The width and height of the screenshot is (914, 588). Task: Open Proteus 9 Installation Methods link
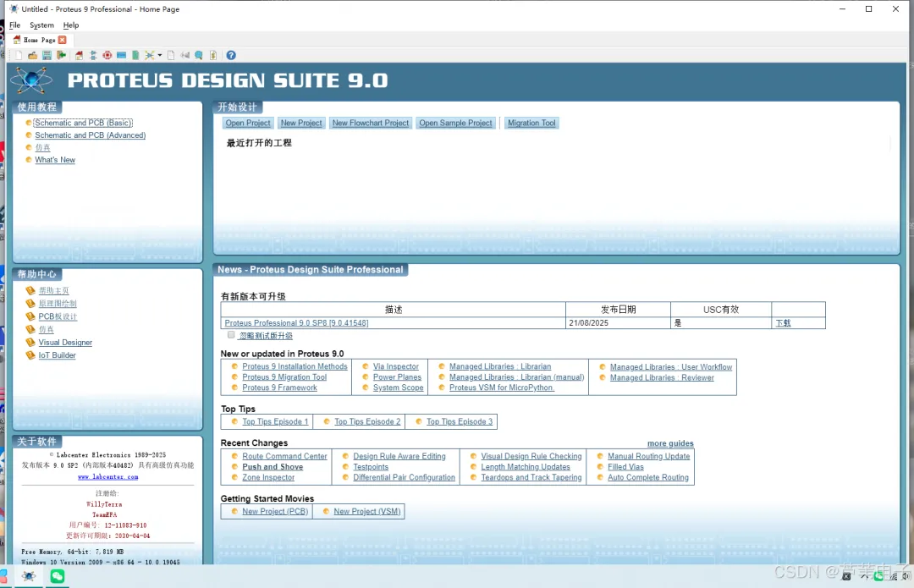295,366
